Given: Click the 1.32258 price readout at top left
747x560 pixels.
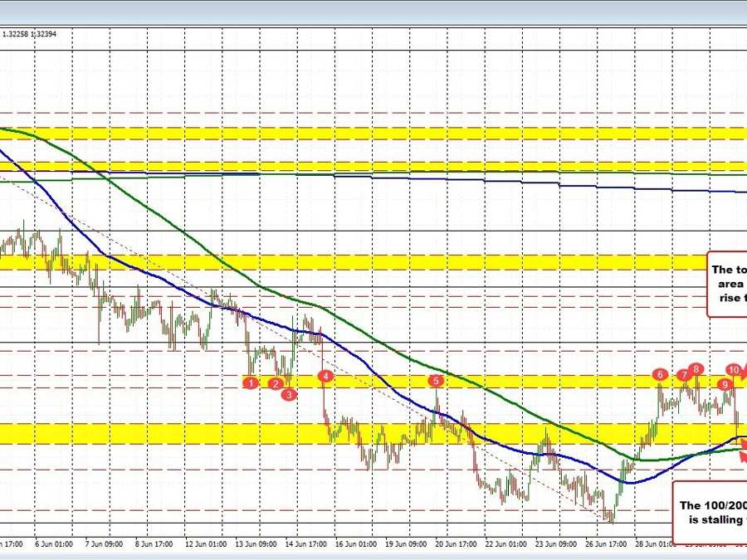Looking at the screenshot, I should point(17,34).
